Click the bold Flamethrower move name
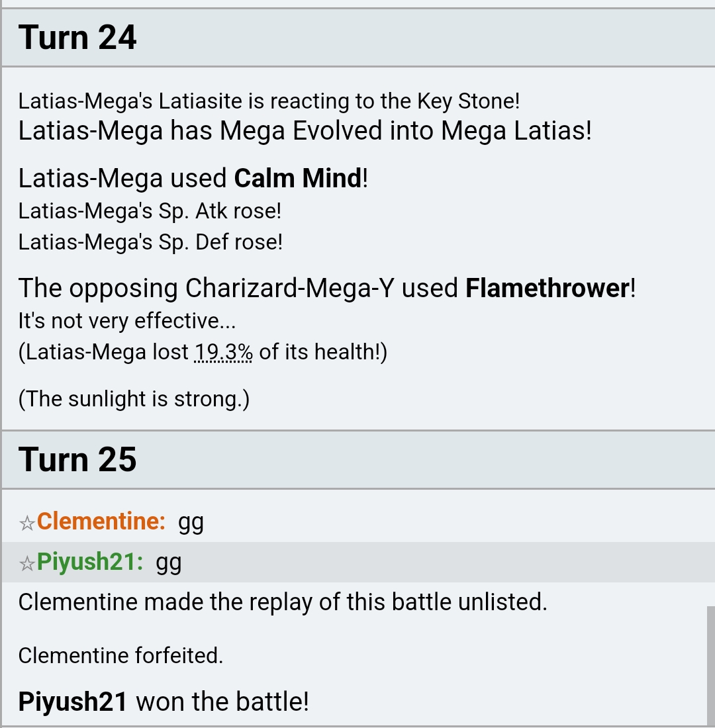Screen dimensions: 715x728 click(548, 289)
